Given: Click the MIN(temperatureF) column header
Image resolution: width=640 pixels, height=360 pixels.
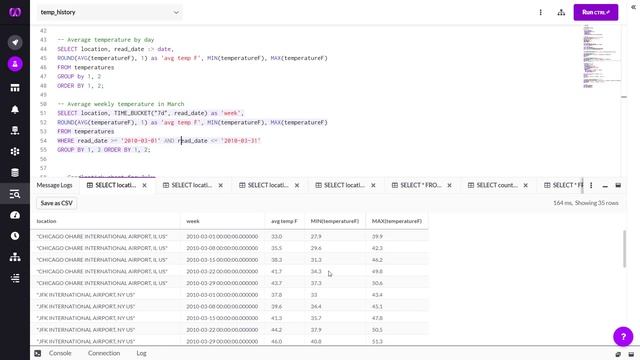Looking at the screenshot, I should pyautogui.click(x=335, y=221).
